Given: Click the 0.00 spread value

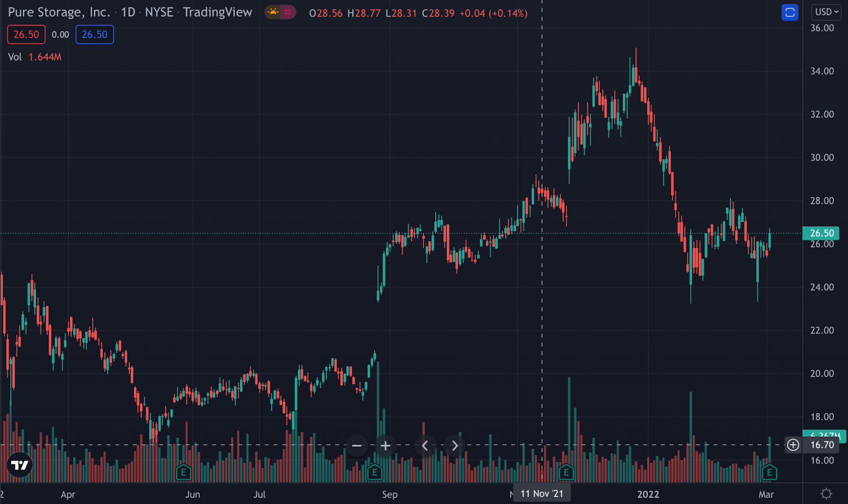Looking at the screenshot, I should (x=60, y=34).
